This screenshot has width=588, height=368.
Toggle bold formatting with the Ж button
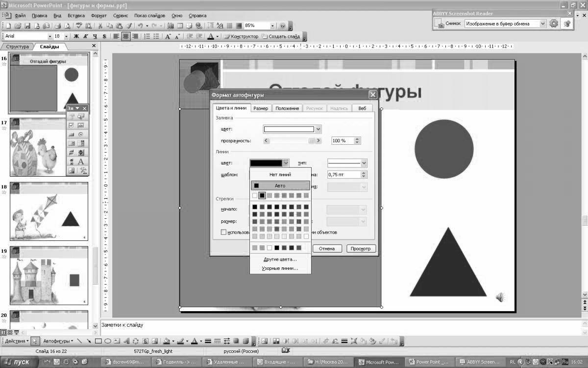tap(76, 36)
